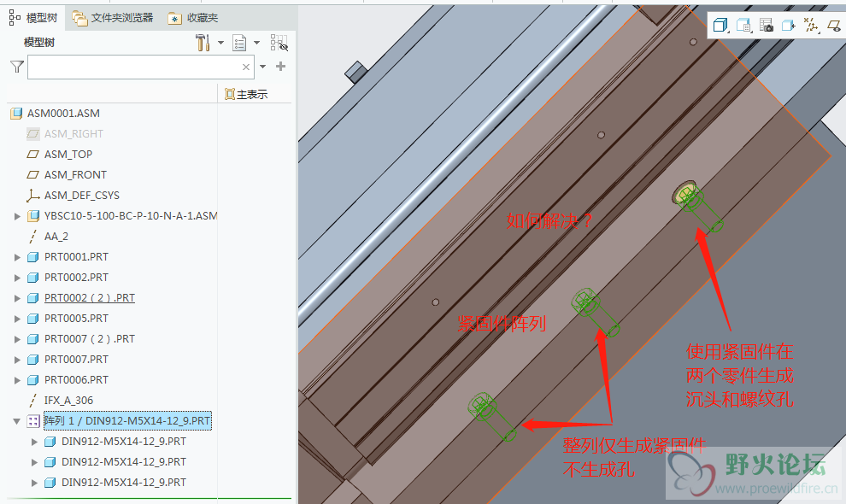Select ASM_TOP datum plane in tree

pyautogui.click(x=68, y=155)
